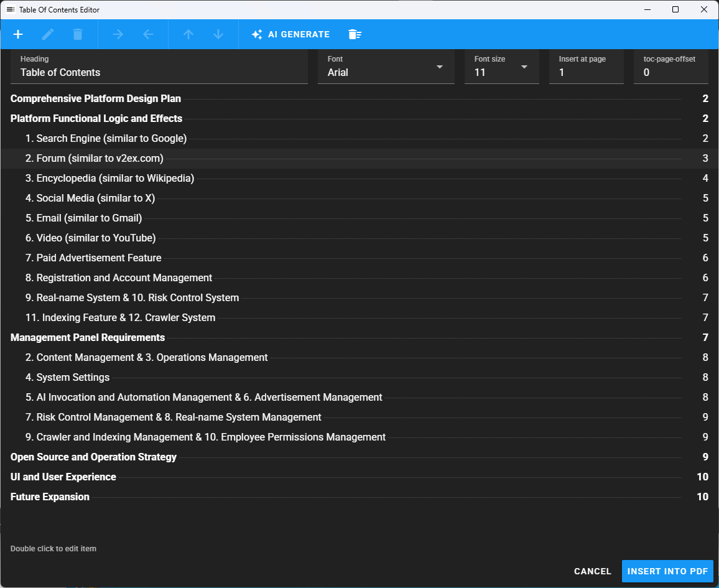The width and height of the screenshot is (719, 588).
Task: Click page number 3 of Forum row
Action: point(705,158)
